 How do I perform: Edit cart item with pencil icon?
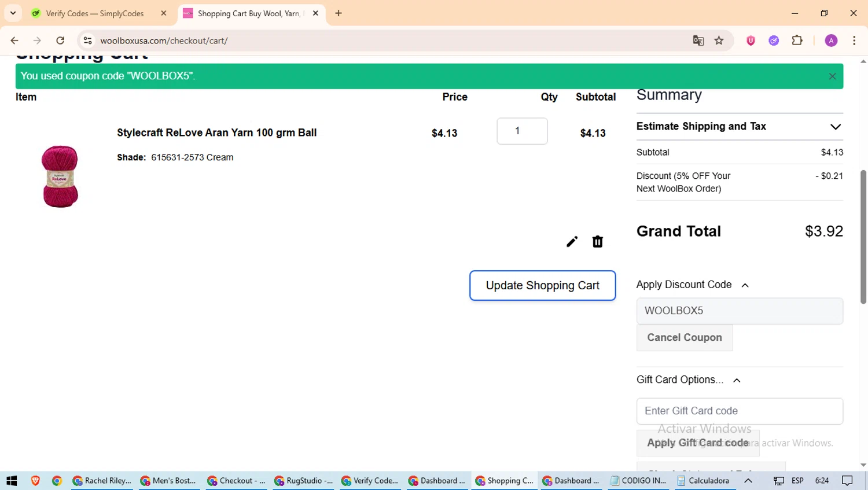(x=572, y=242)
